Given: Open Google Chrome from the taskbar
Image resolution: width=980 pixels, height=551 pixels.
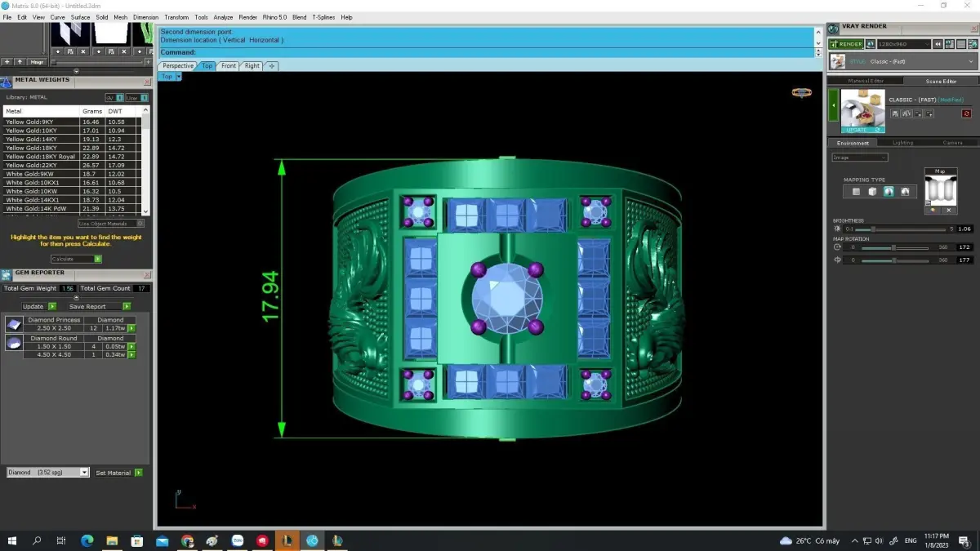Looking at the screenshot, I should [x=187, y=540].
